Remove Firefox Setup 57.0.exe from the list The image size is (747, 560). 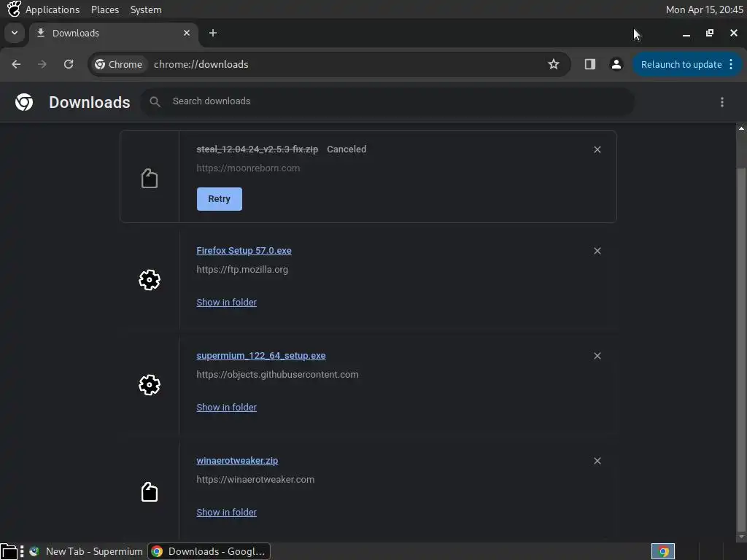597,251
